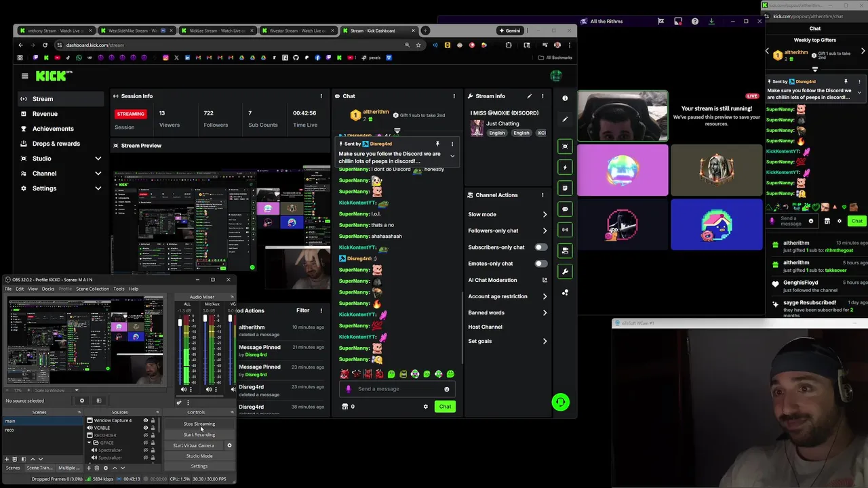Toggle Emotes-only chat switch
Viewport: 868px width, 488px height.
[540, 264]
